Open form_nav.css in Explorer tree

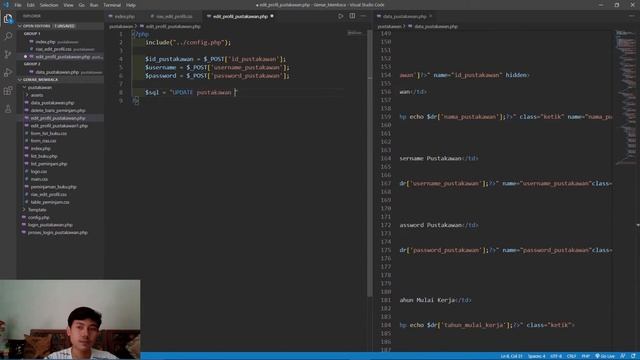43,141
